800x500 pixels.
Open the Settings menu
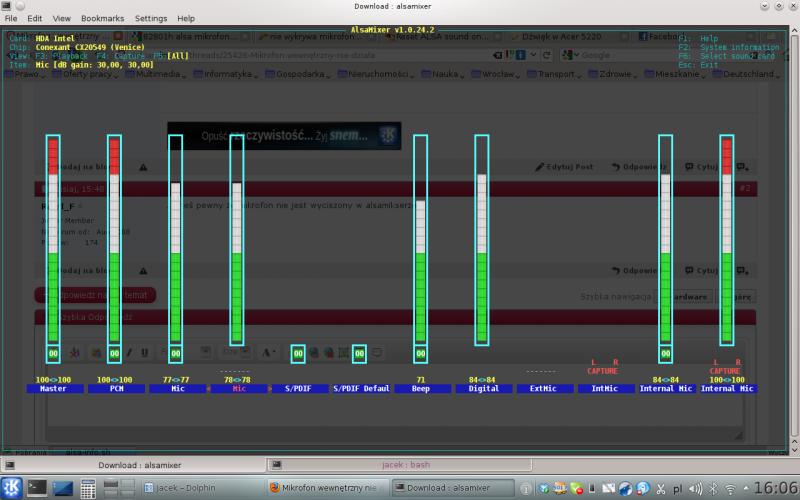[x=151, y=18]
